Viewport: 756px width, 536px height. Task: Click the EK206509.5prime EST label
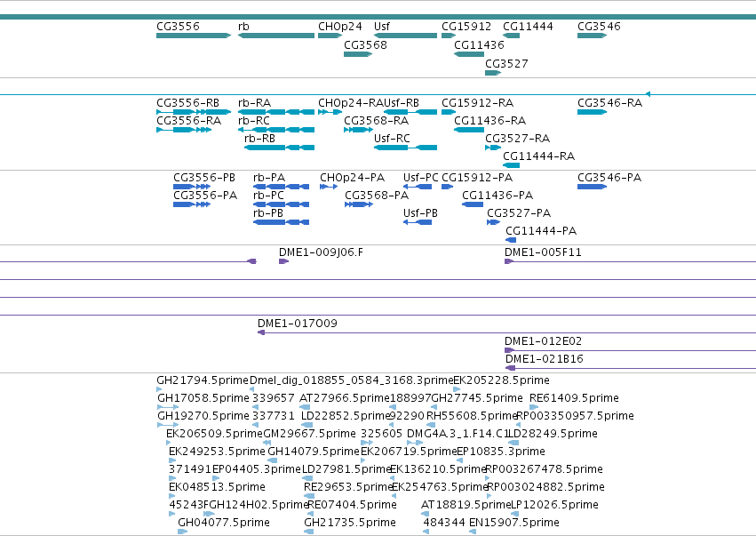tap(215, 434)
